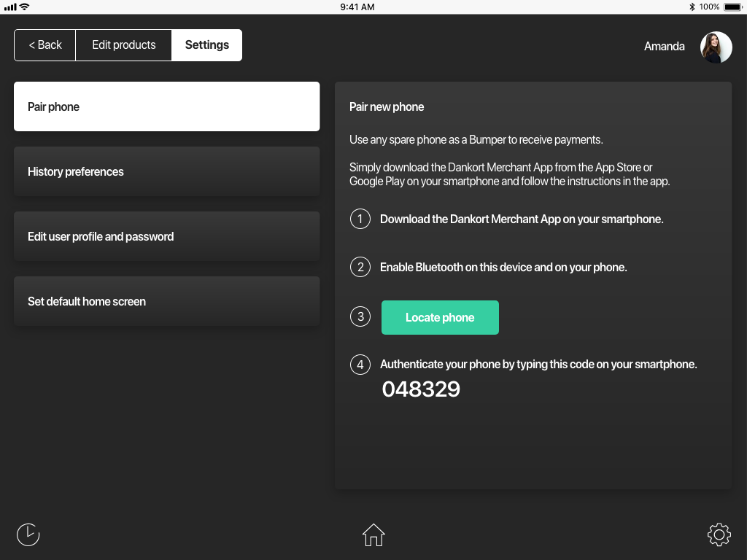The image size is (747, 560).
Task: Tap the 9:41 AM clock
Action: 357,7
